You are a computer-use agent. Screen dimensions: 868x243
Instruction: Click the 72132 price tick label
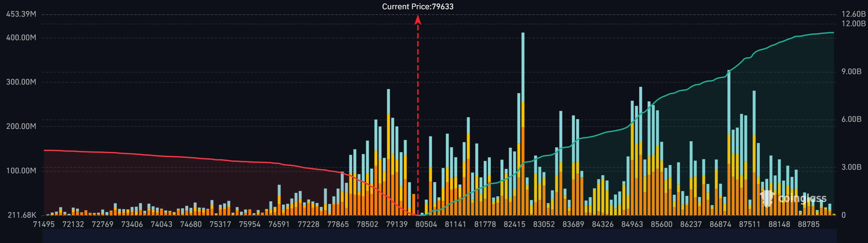[73, 225]
